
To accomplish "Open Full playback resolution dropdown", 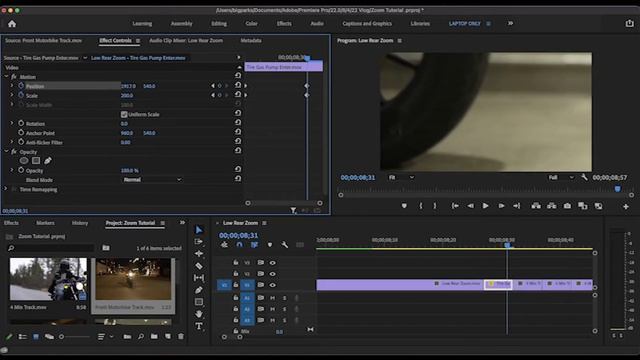I will [561, 177].
